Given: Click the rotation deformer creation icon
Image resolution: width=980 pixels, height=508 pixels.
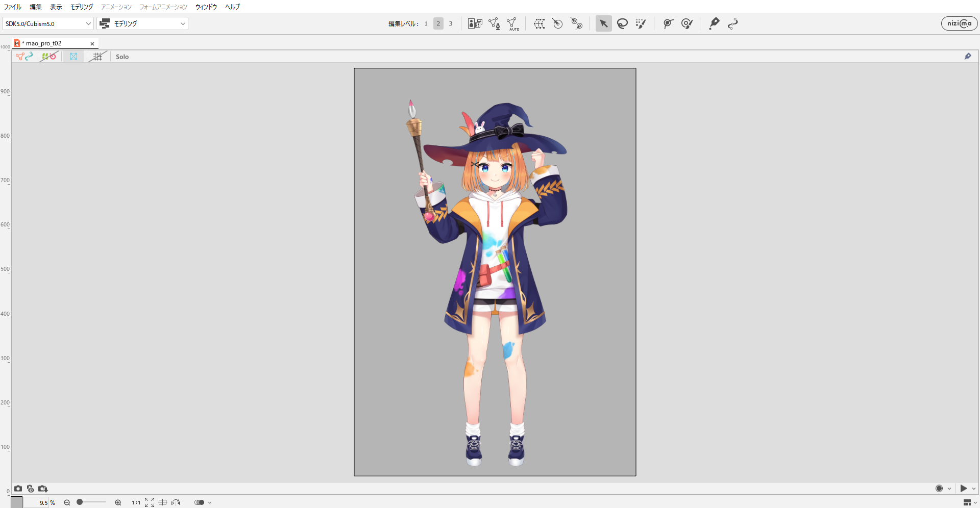Looking at the screenshot, I should coord(557,23).
